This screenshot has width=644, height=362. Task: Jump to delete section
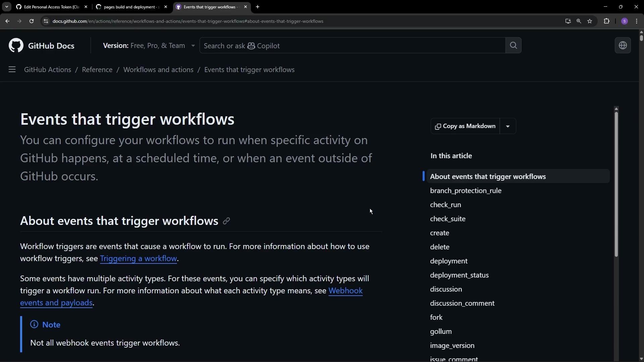pos(440,247)
